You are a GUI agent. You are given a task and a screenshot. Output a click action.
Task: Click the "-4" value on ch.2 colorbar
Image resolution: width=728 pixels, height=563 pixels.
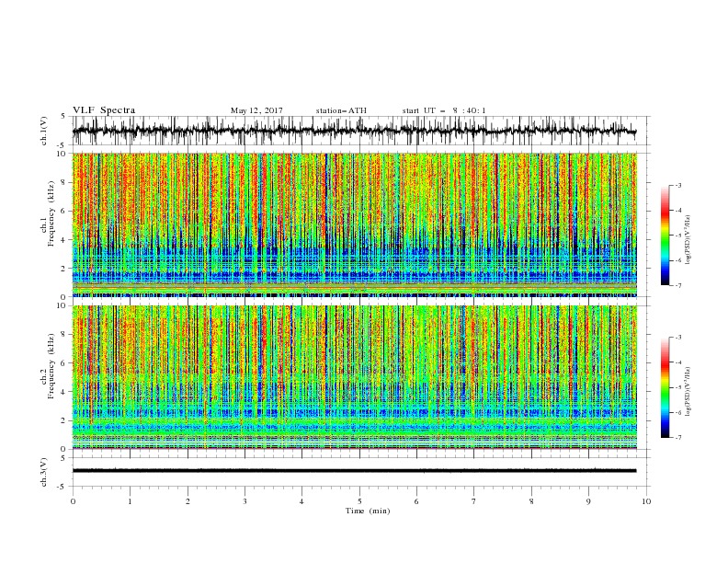tap(677, 362)
